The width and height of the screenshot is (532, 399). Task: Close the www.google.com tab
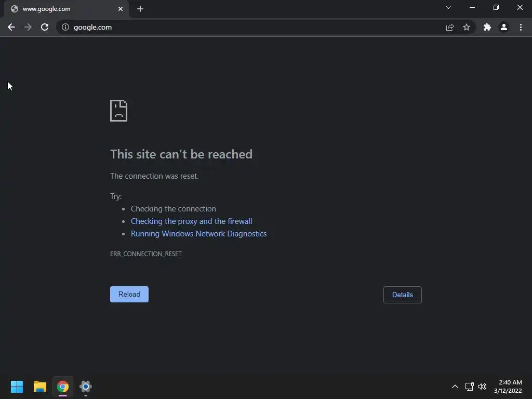(x=121, y=9)
